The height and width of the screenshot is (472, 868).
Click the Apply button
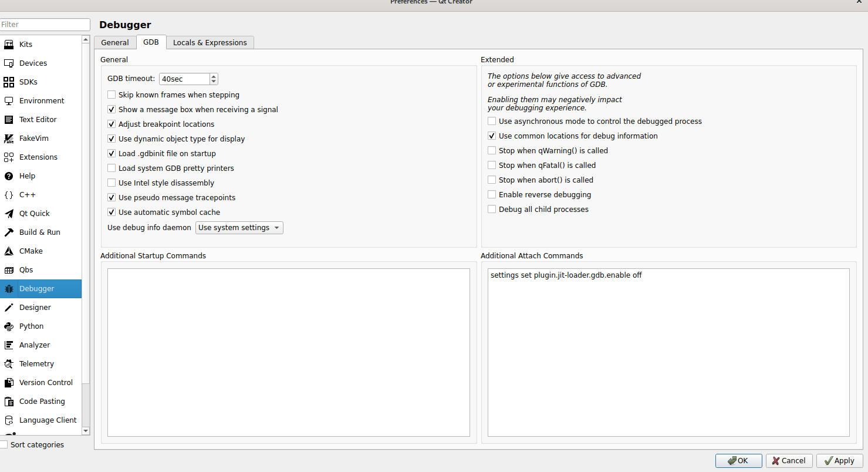click(839, 461)
